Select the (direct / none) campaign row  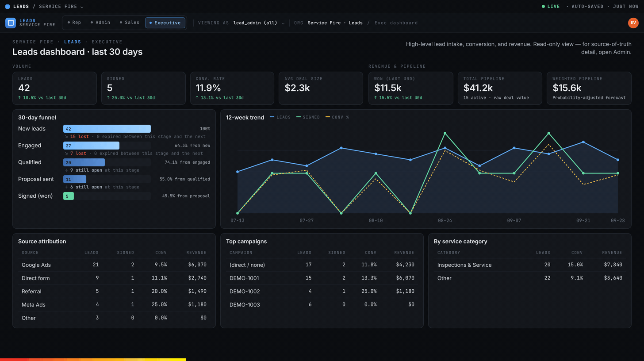pyautogui.click(x=322, y=265)
